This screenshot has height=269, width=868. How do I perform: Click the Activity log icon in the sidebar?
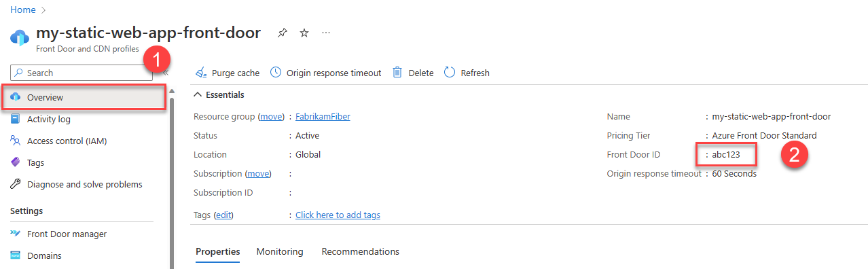point(16,119)
